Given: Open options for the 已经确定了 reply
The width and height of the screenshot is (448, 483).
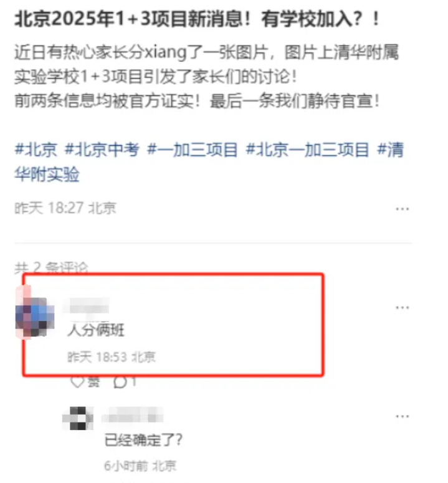Looking at the screenshot, I should coord(402,416).
